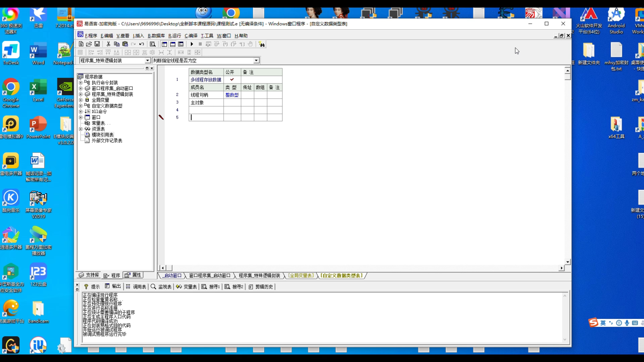The width and height of the screenshot is (644, 362).
Task: Open the 判断指定线程是否为空 subroutine dropdown
Action: tap(256, 61)
